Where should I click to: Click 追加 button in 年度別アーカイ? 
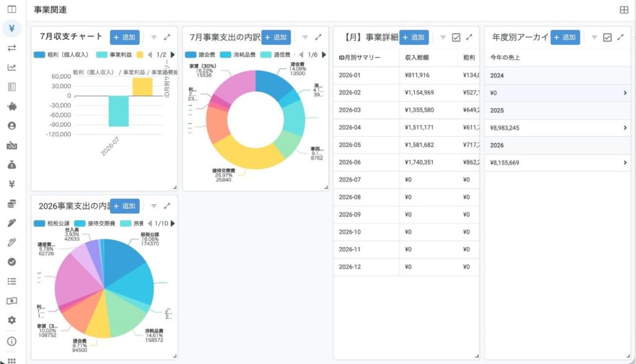565,37
